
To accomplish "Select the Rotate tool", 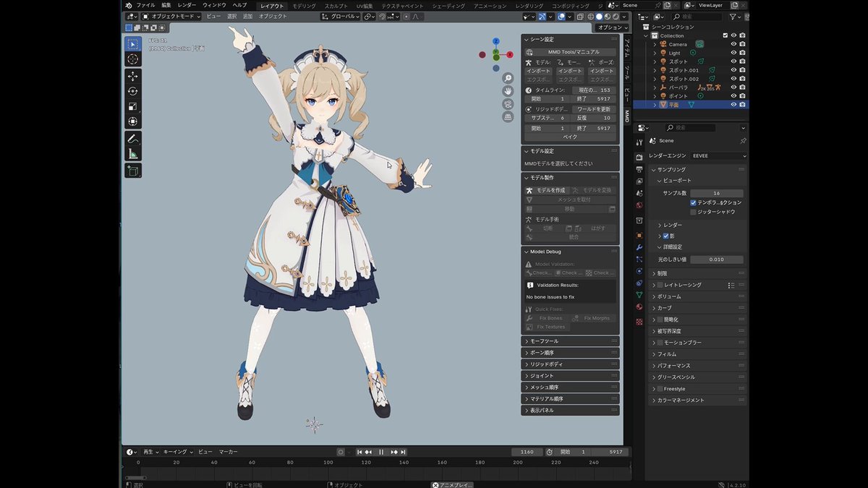I will (x=133, y=91).
